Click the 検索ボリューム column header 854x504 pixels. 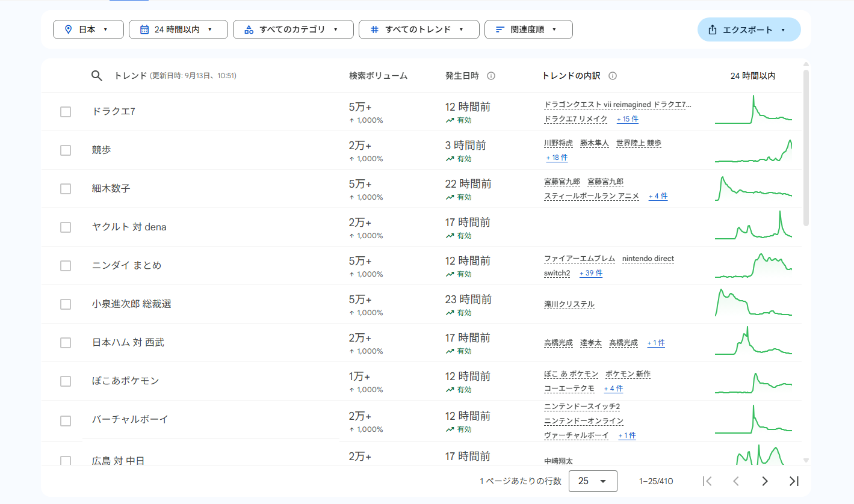[x=379, y=76]
